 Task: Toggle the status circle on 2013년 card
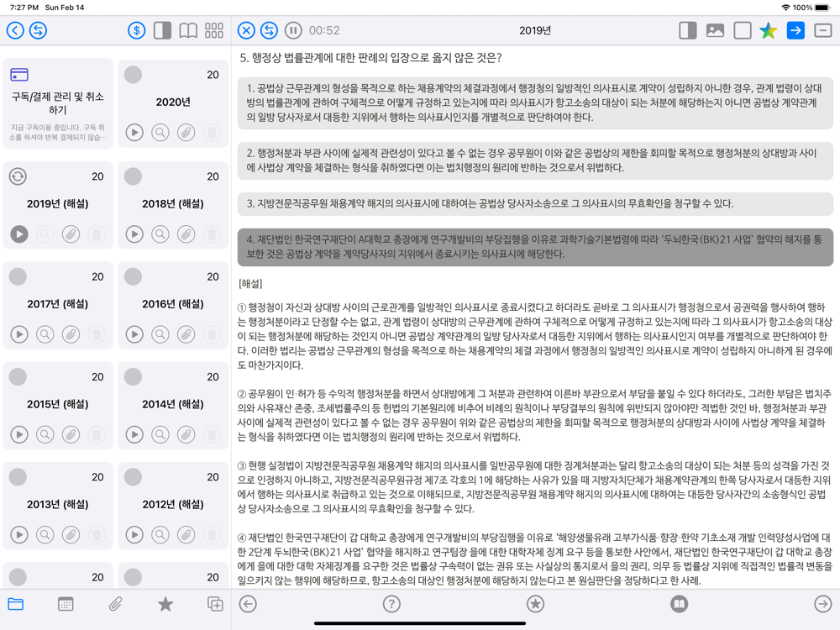pos(18,477)
